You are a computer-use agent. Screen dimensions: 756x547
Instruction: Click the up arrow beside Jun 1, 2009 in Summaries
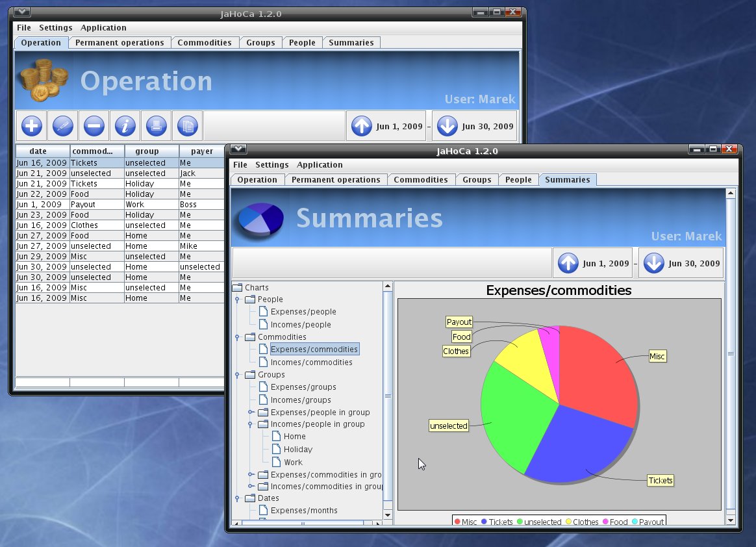568,263
